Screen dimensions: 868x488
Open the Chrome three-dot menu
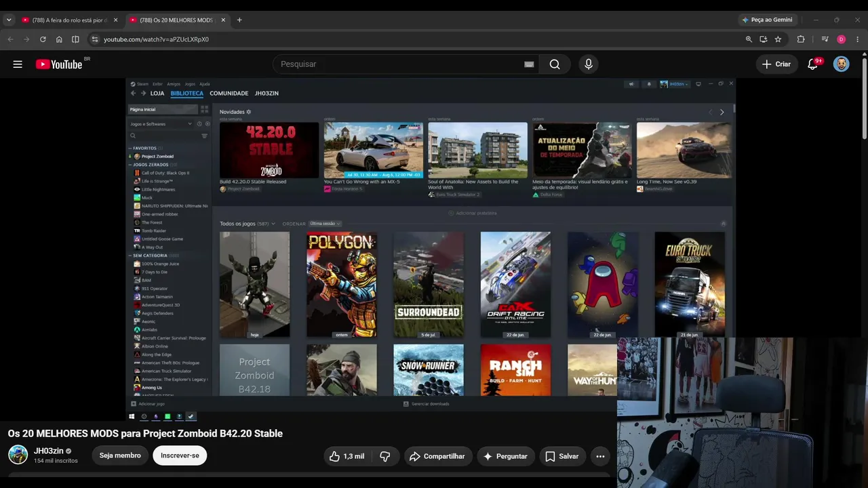[x=858, y=39]
